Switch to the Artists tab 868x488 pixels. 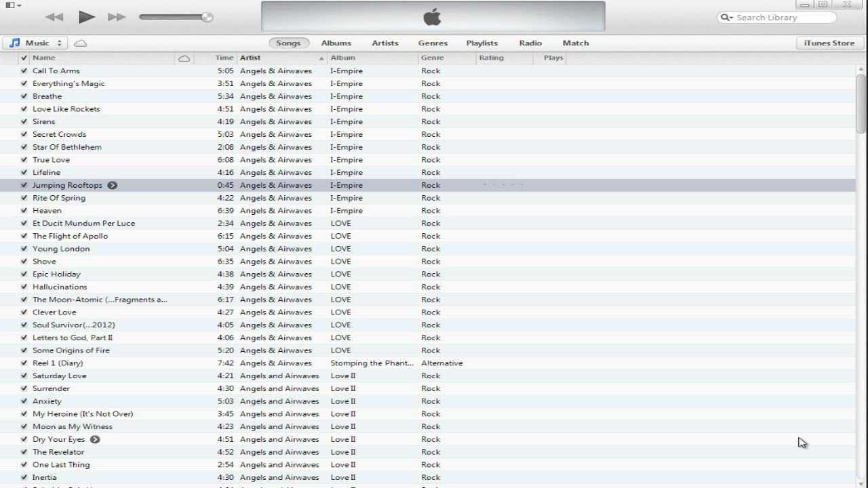(385, 43)
